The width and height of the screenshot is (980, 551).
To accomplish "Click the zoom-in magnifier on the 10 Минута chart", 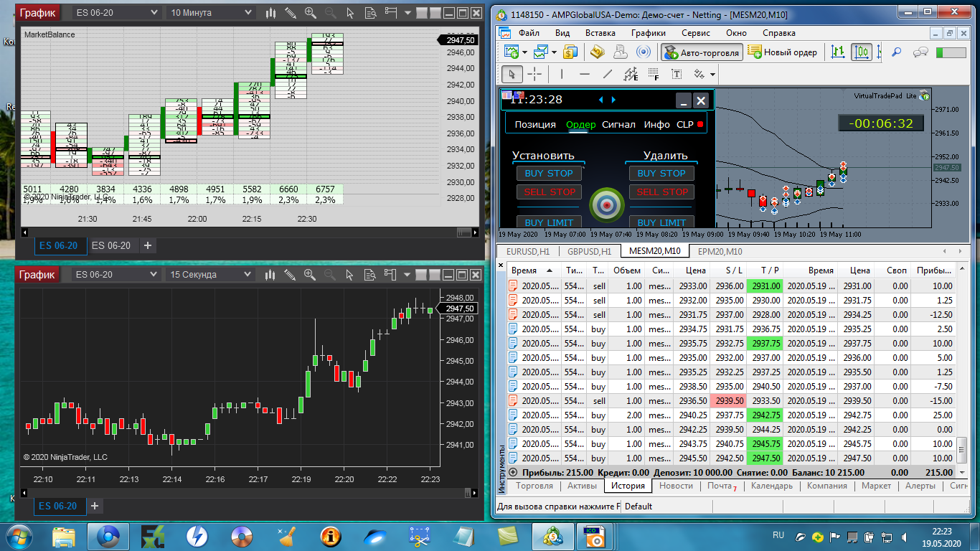I will [310, 13].
